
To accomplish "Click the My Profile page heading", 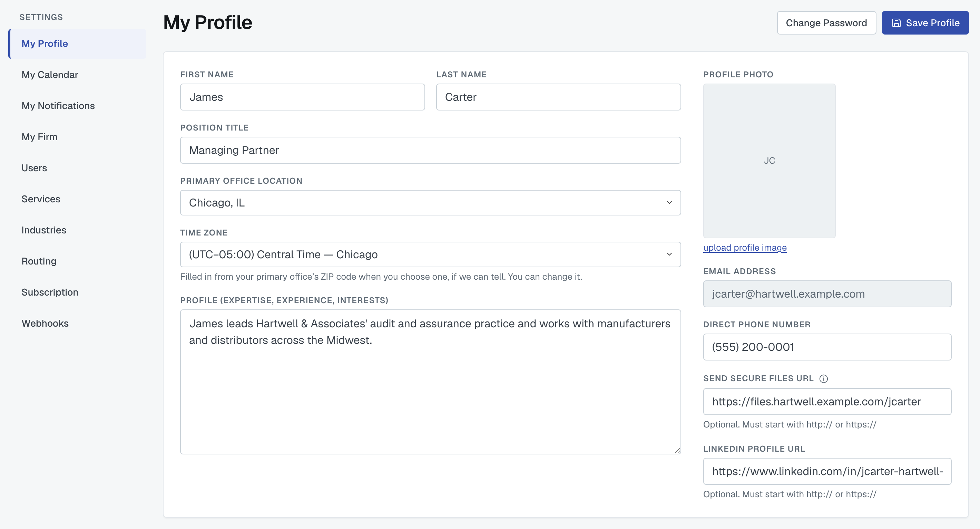I will click(x=208, y=22).
